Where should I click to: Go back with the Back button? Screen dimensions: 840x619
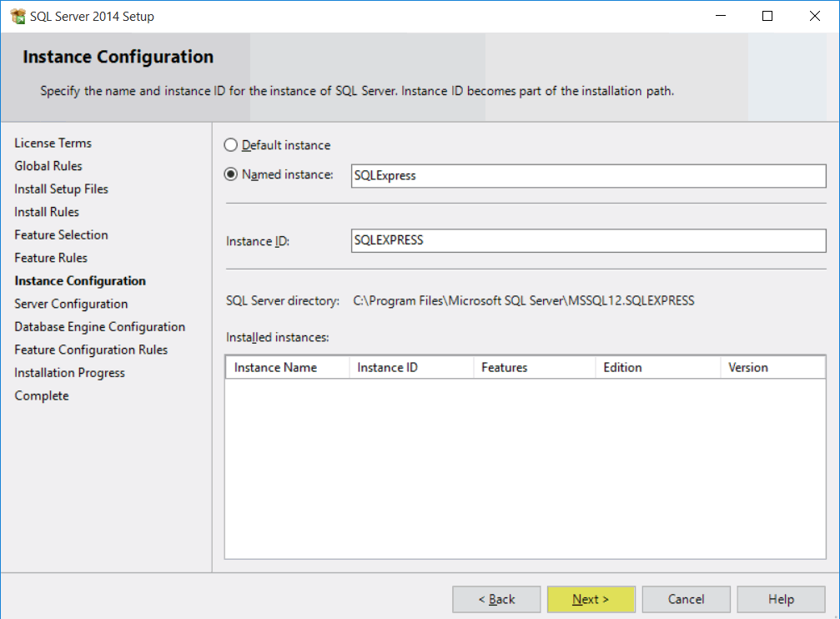coord(496,599)
